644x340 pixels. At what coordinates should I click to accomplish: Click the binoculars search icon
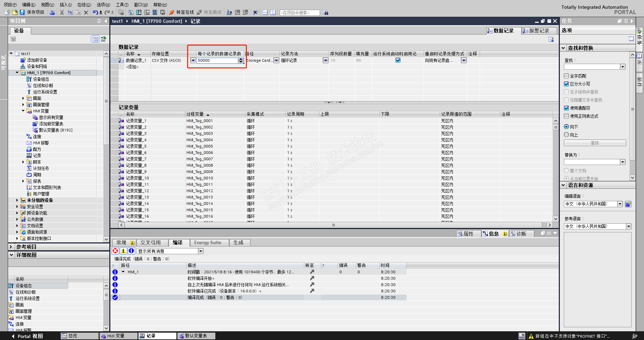(326, 13)
